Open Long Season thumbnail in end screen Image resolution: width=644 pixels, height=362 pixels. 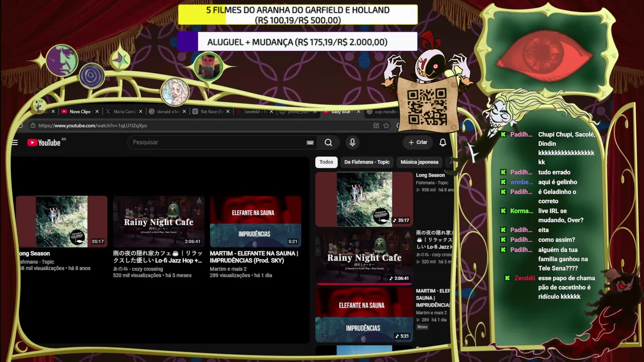coord(61,221)
